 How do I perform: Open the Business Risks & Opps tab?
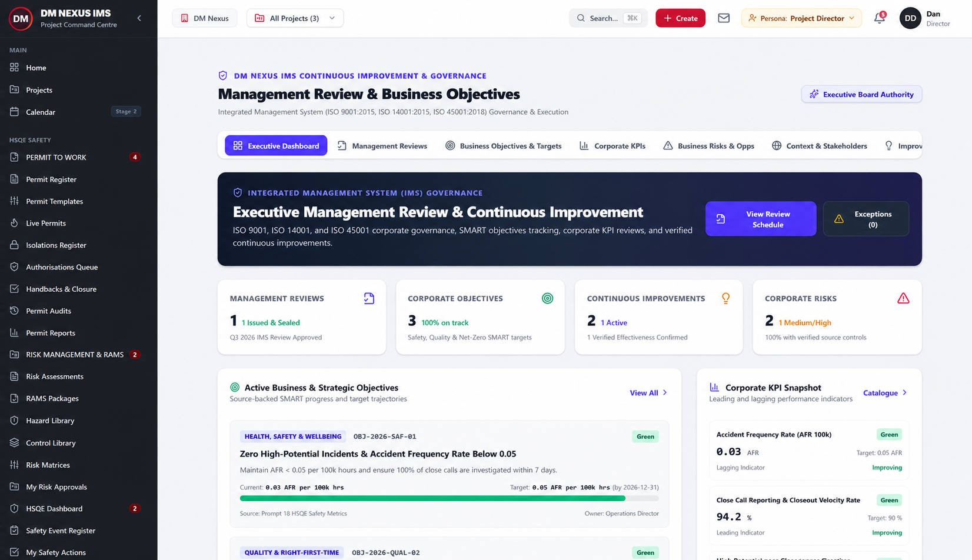(x=708, y=146)
